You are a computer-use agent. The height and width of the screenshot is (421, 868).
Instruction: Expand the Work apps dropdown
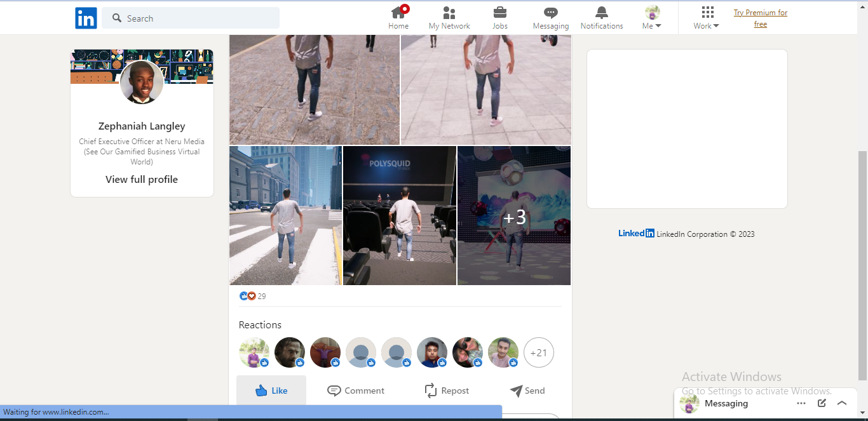click(x=707, y=18)
